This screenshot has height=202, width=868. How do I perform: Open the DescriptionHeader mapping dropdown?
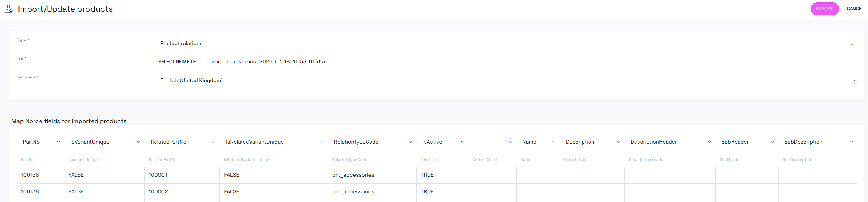670,142
